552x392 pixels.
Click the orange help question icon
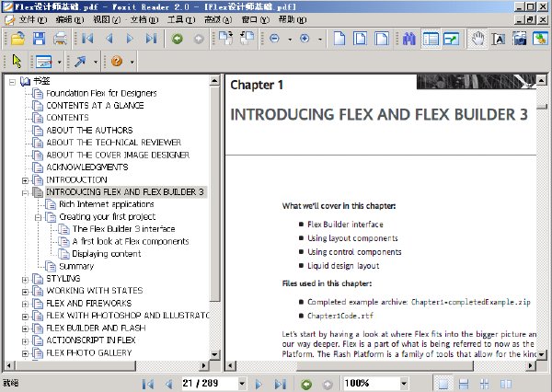[x=117, y=62]
